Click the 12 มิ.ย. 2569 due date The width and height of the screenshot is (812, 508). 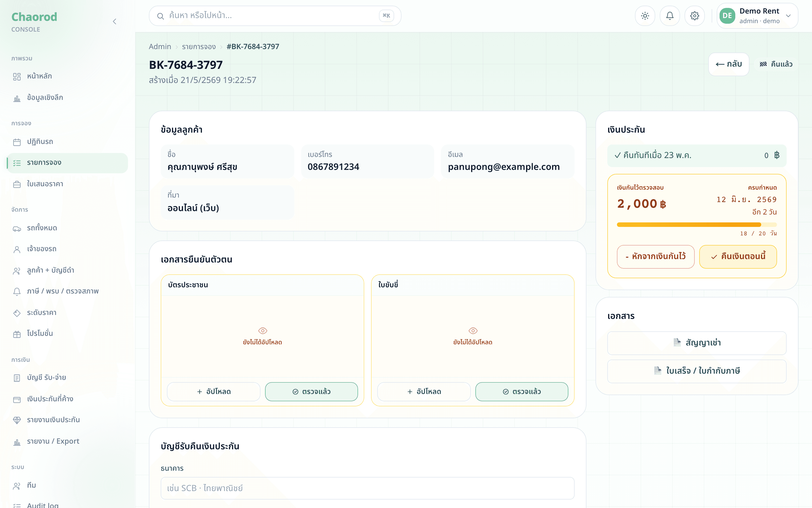point(747,200)
